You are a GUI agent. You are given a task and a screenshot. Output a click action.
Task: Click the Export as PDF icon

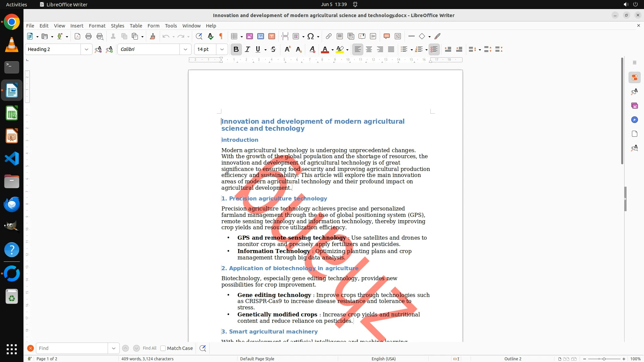(x=77, y=36)
